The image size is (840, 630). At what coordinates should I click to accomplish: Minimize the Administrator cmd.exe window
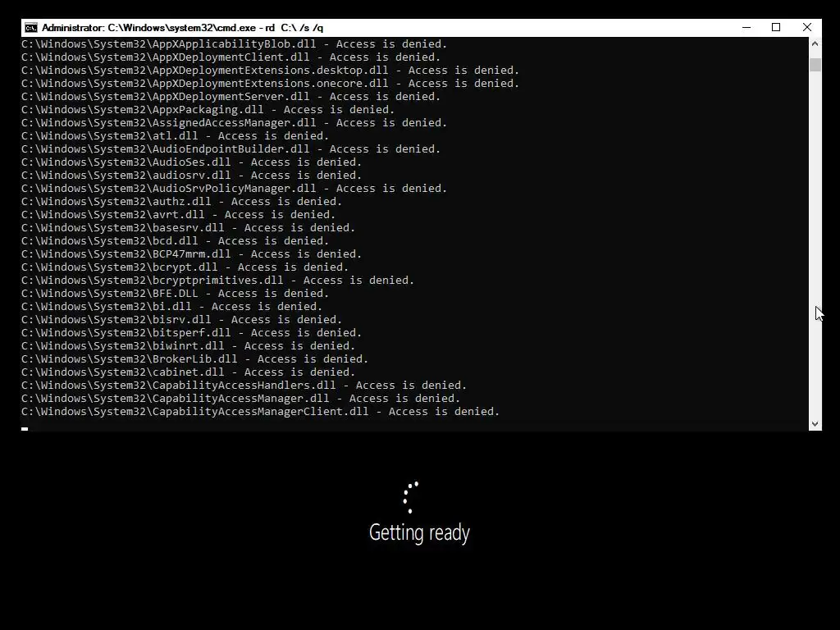pyautogui.click(x=746, y=27)
